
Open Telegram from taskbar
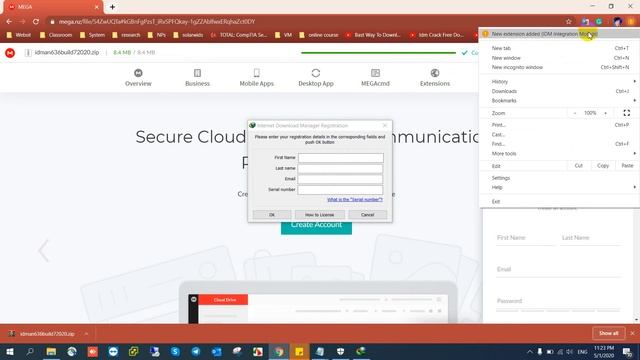point(196,351)
